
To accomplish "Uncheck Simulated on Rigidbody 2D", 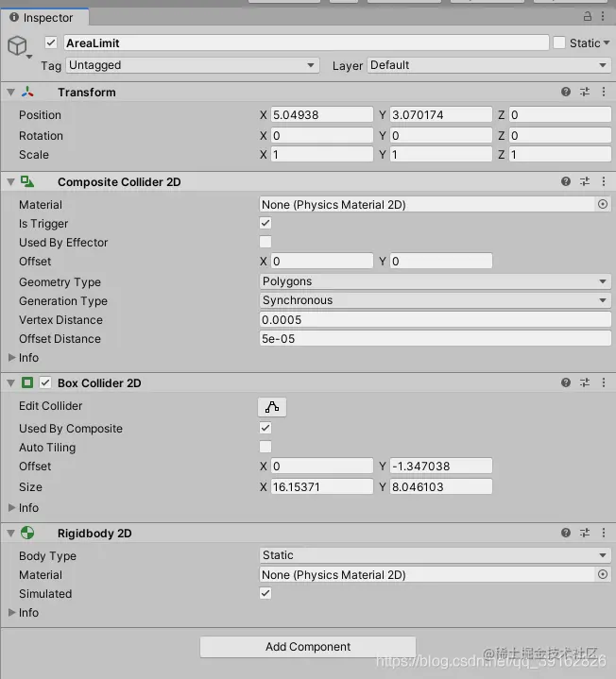I will coord(265,593).
